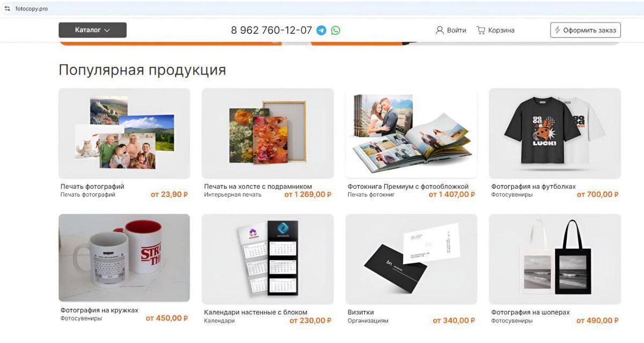644x343 pixels.
Task: Select Календари настенные с блоком link
Action: [255, 312]
